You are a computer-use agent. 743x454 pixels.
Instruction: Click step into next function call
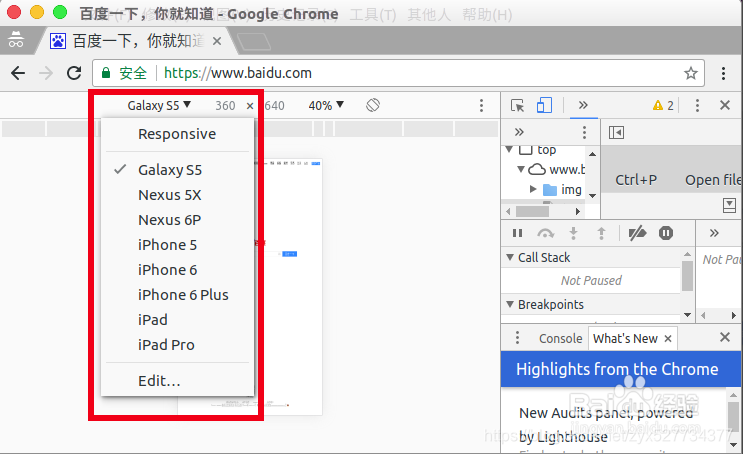[573, 233]
